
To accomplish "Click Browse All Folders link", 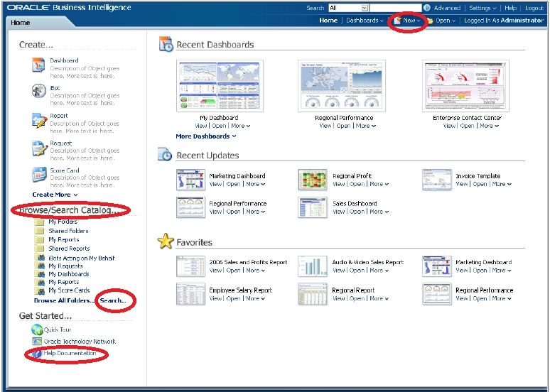I will (64, 300).
